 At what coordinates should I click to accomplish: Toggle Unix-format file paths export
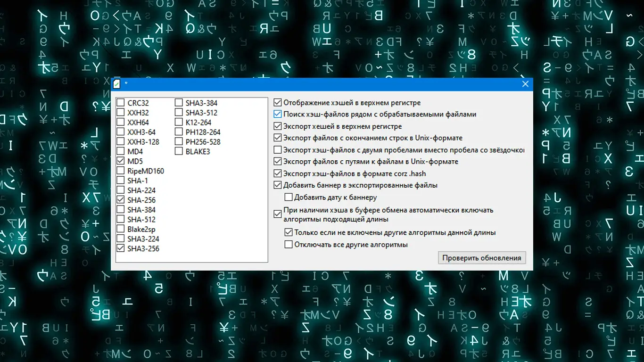pyautogui.click(x=278, y=162)
